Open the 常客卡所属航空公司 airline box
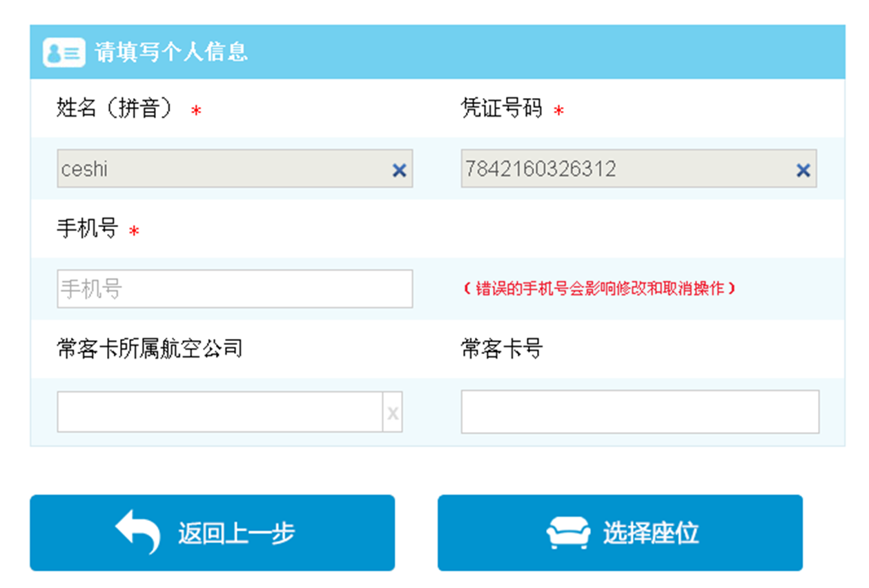 coord(219,412)
